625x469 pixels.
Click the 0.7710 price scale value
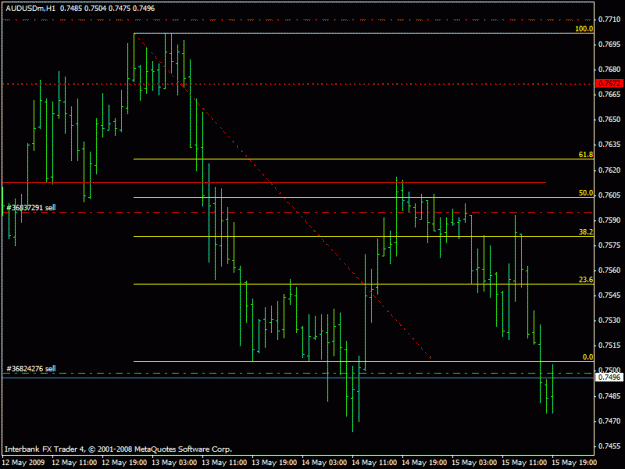(x=609, y=19)
